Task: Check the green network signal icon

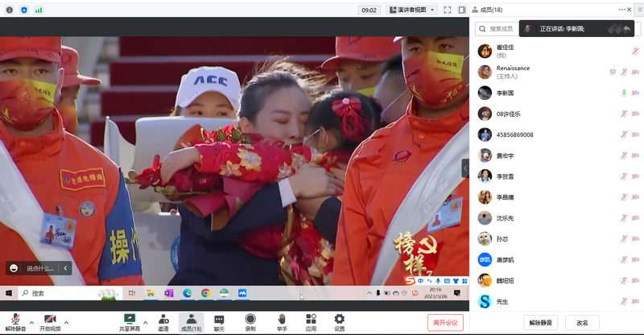Action: 38,10
